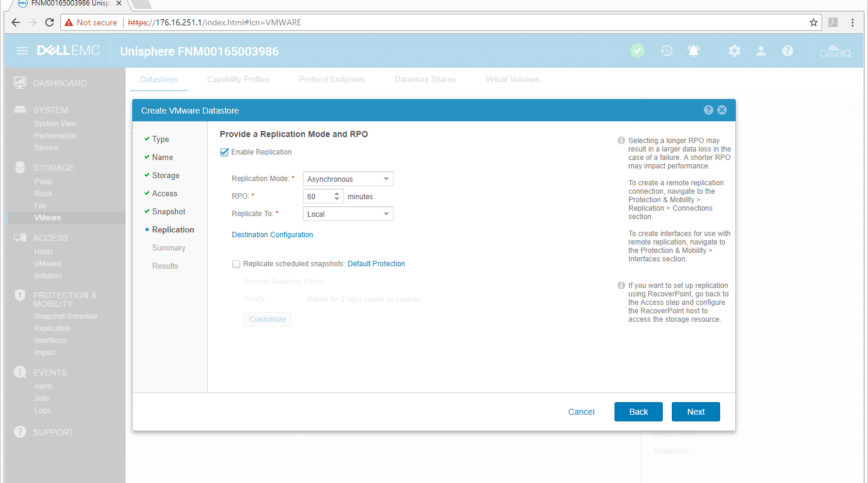Viewport: 868px width, 483px height.
Task: Switch to the Datastores tab
Action: point(159,79)
